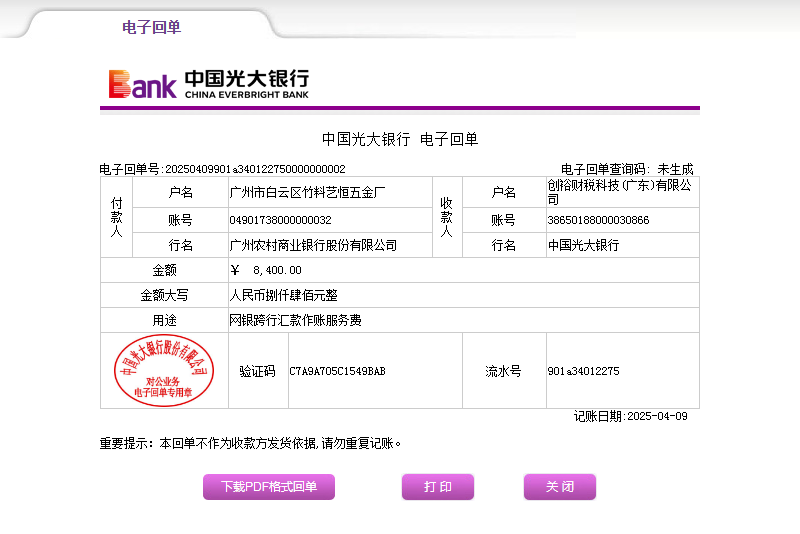The width and height of the screenshot is (800, 534).
Task: Click the 打印 button
Action: click(x=438, y=487)
